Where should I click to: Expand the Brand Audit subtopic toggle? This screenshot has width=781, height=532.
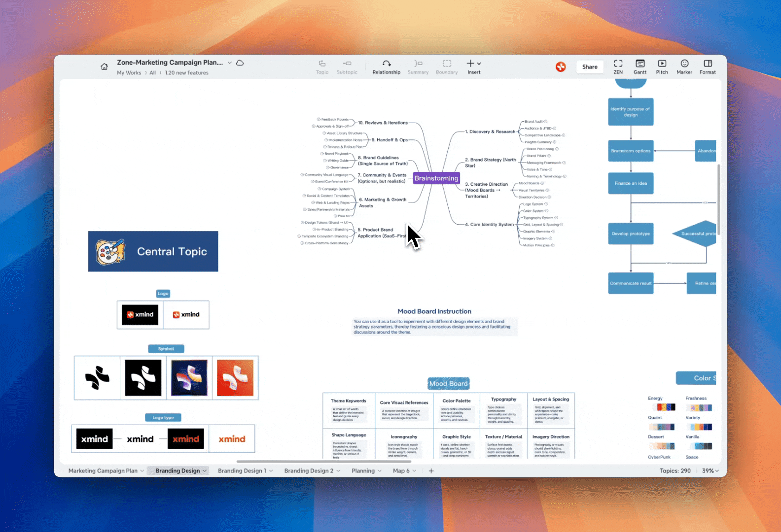point(546,121)
